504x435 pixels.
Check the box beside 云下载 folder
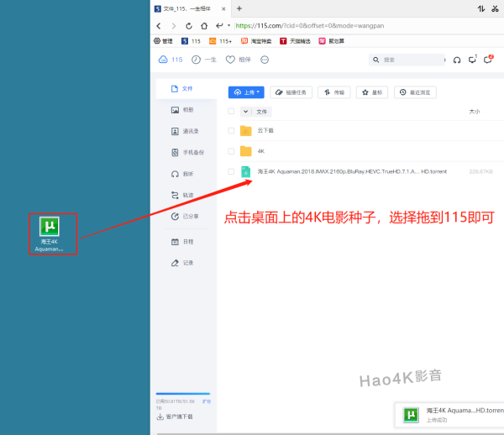pyautogui.click(x=231, y=130)
